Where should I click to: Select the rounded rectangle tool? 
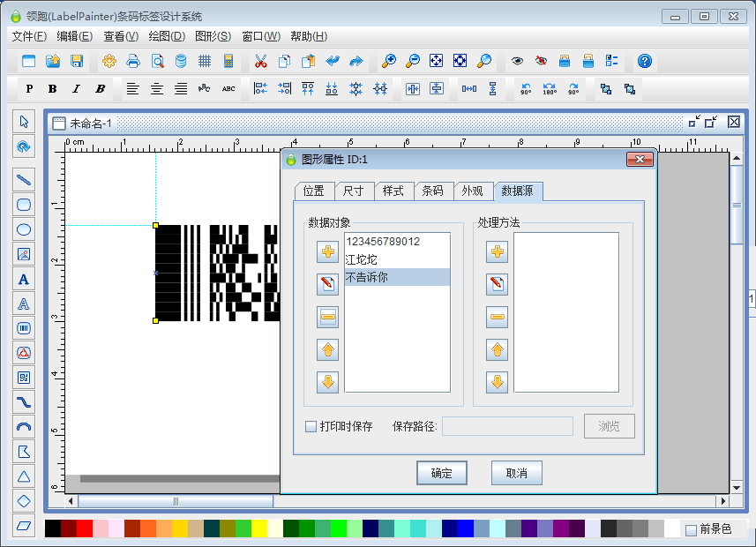(24, 205)
